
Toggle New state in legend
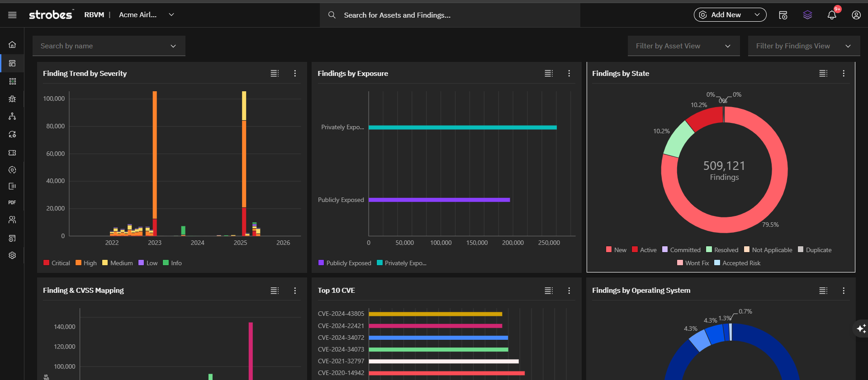coord(616,250)
